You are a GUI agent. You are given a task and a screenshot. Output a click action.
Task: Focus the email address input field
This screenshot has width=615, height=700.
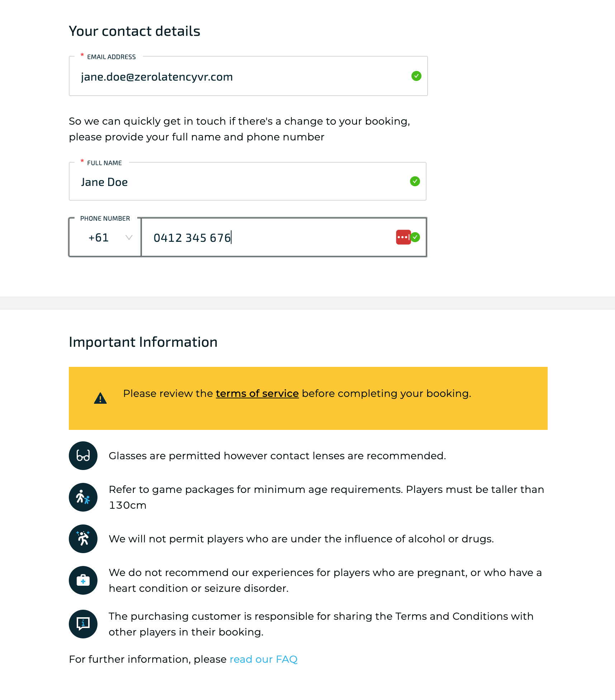pos(248,76)
